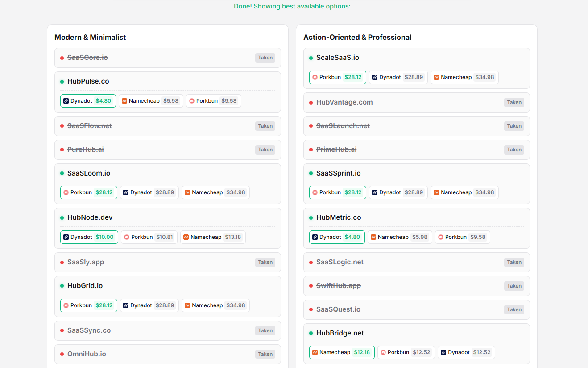Click Taken badge on OmniHub.io row
The width and height of the screenshot is (588, 368).
pyautogui.click(x=265, y=354)
